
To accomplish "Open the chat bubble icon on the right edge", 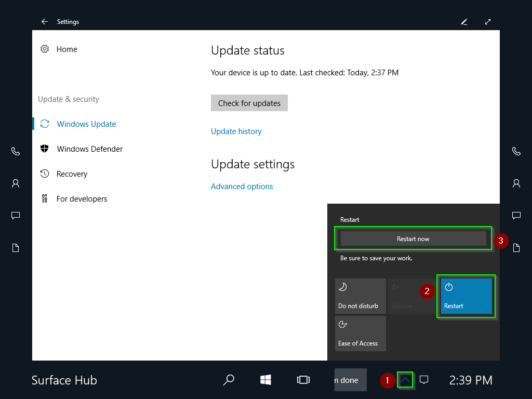I will 516,216.
